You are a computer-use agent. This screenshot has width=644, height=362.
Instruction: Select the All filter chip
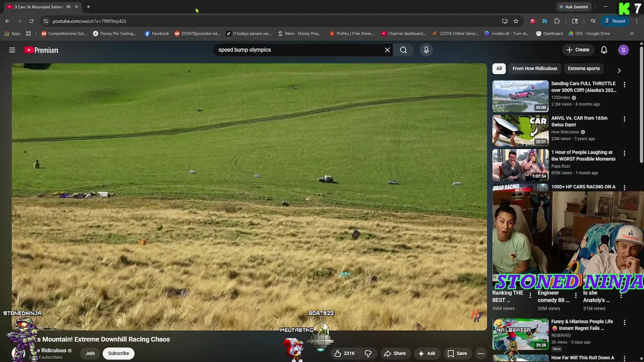pyautogui.click(x=499, y=68)
